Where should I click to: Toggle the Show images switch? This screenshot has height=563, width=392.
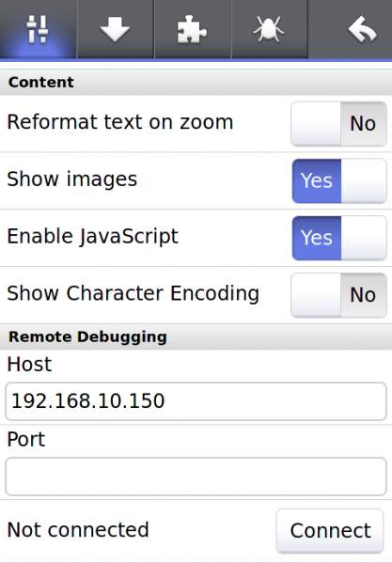point(338,181)
